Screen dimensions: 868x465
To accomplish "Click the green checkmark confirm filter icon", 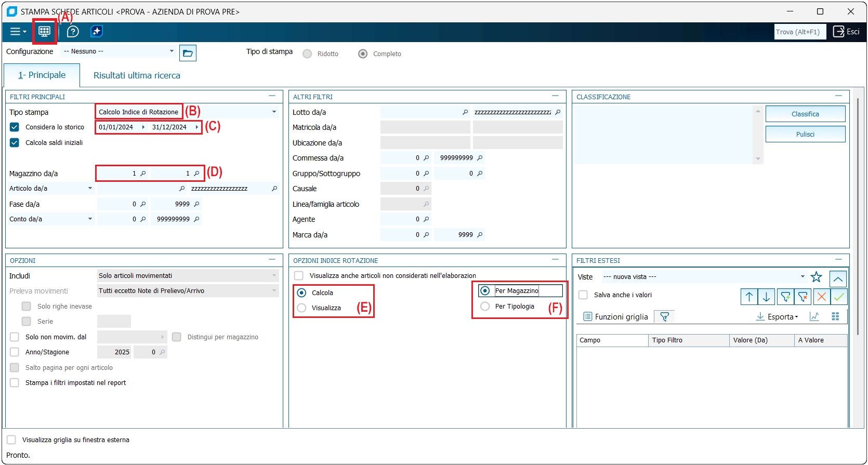I will pos(838,297).
